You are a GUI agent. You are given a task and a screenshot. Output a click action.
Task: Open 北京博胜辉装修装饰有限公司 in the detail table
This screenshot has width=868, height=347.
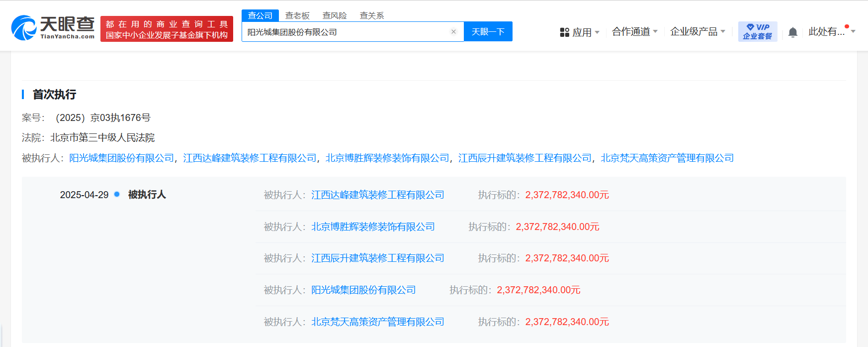click(x=373, y=227)
